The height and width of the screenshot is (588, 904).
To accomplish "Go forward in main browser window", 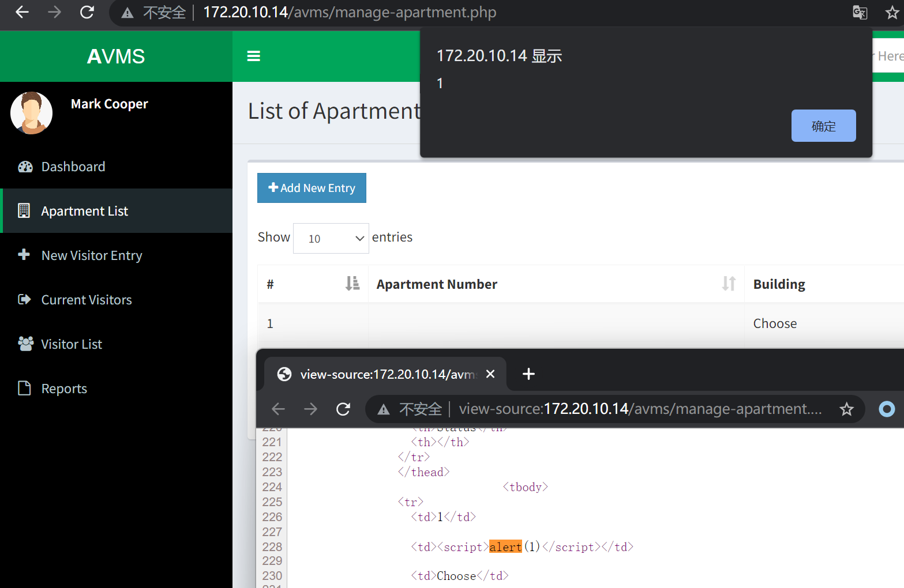I will (54, 12).
